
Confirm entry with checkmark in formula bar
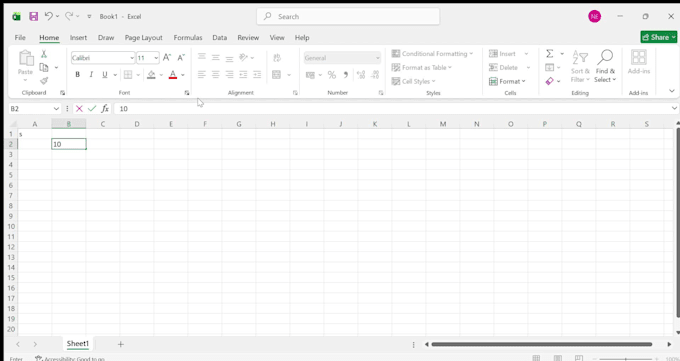[x=92, y=108]
